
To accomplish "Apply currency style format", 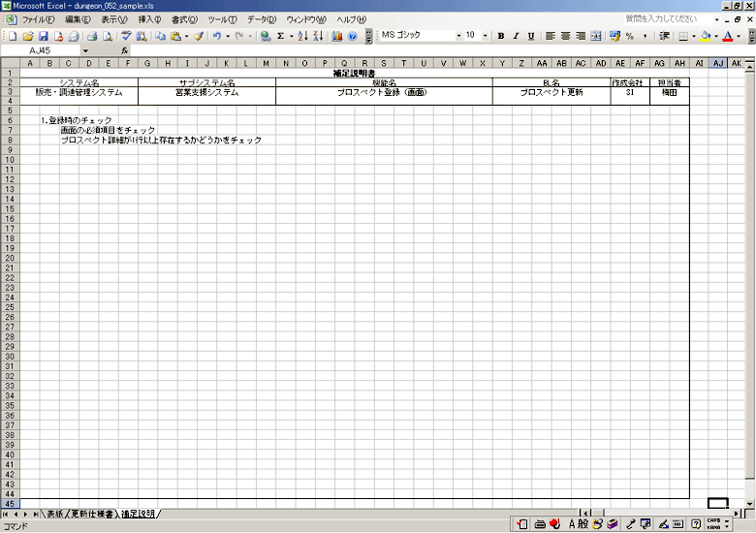I will coord(614,36).
